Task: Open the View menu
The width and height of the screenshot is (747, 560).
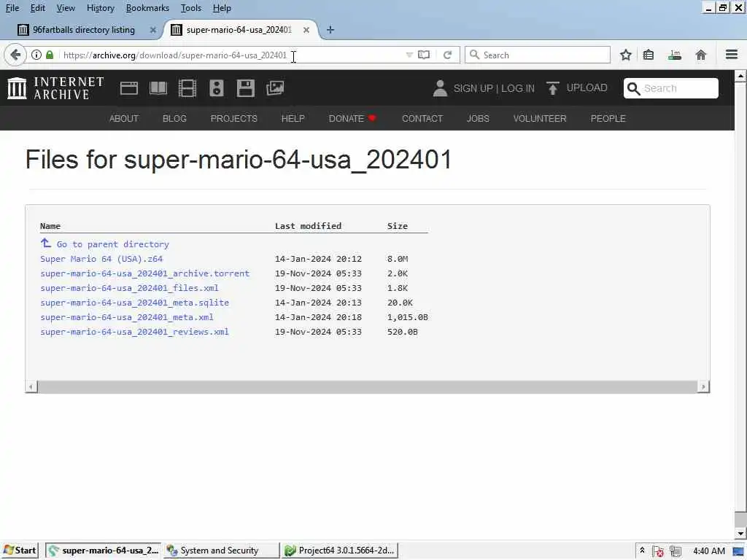Action: coord(66,8)
